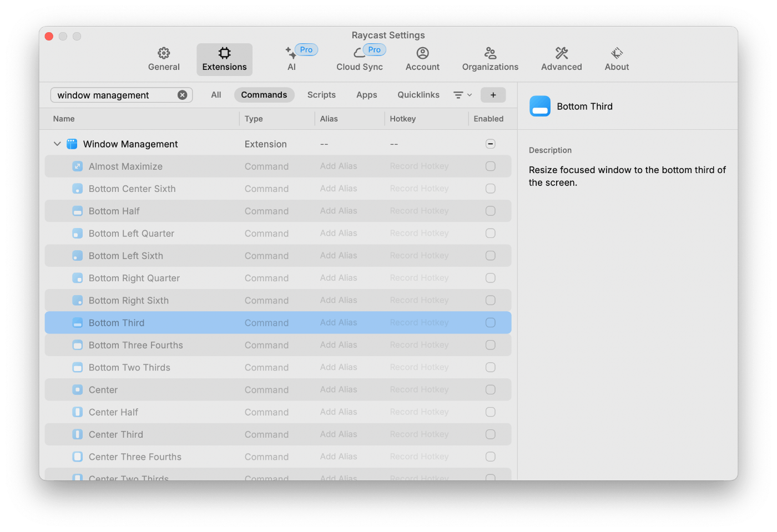Viewport: 777px width, 532px height.
Task: Record Hotkey for Bottom Two Thirds
Action: tap(419, 367)
